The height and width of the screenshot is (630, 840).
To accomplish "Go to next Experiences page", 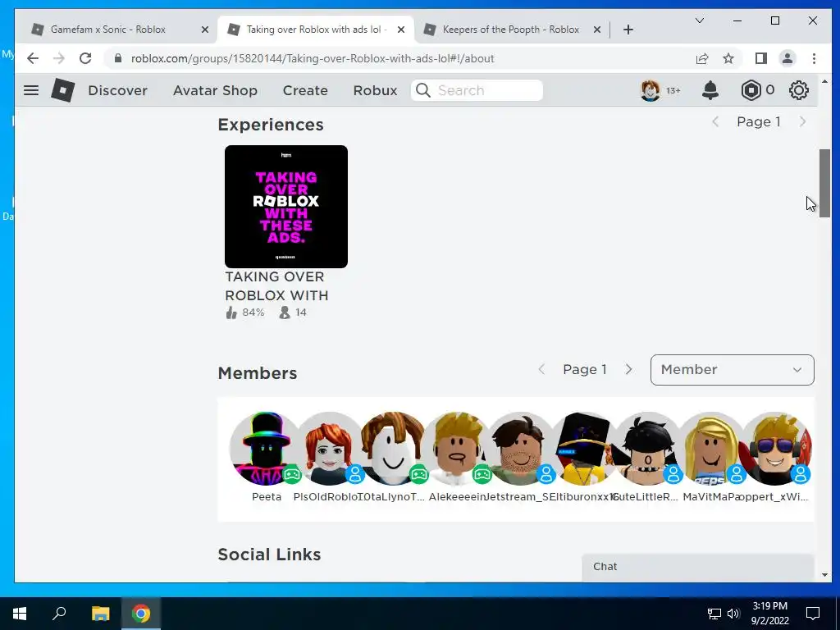I will (x=802, y=121).
